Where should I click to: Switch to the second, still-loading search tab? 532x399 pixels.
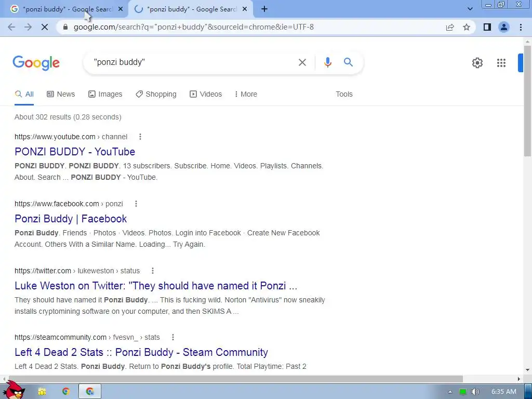pyautogui.click(x=190, y=9)
